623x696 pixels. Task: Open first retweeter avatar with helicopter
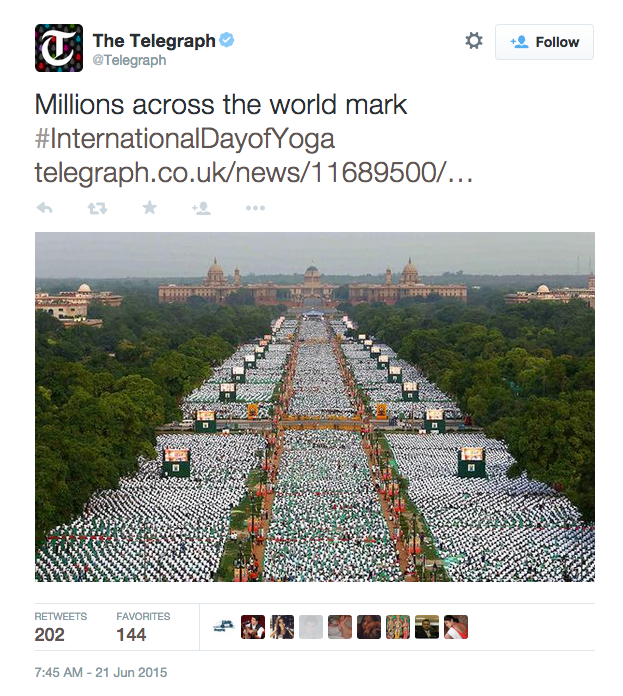click(x=224, y=627)
